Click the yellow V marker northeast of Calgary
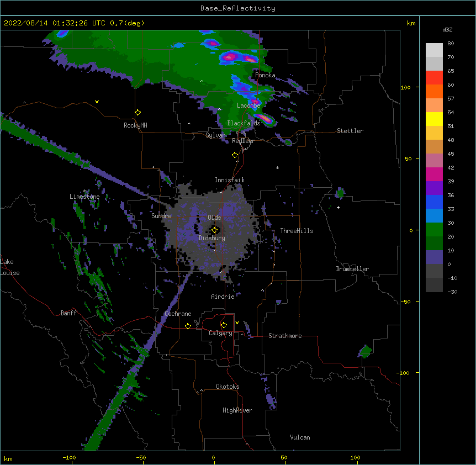Screen dimensions: 476x465 237,323
